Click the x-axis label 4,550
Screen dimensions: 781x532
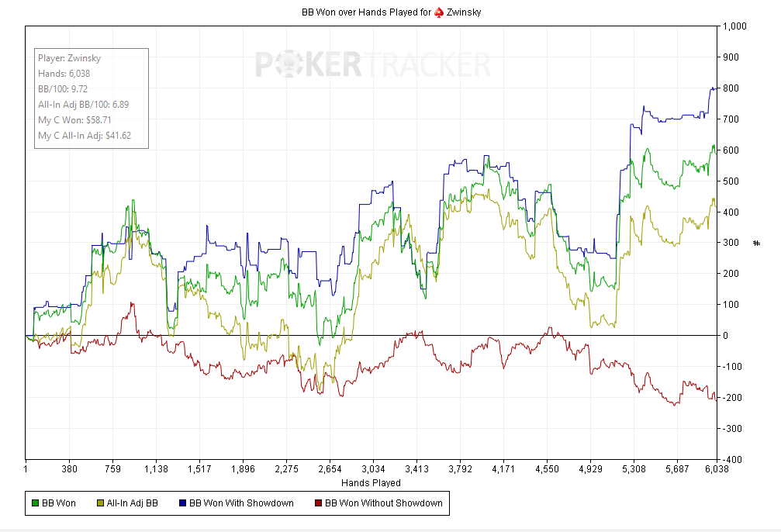pyautogui.click(x=547, y=468)
